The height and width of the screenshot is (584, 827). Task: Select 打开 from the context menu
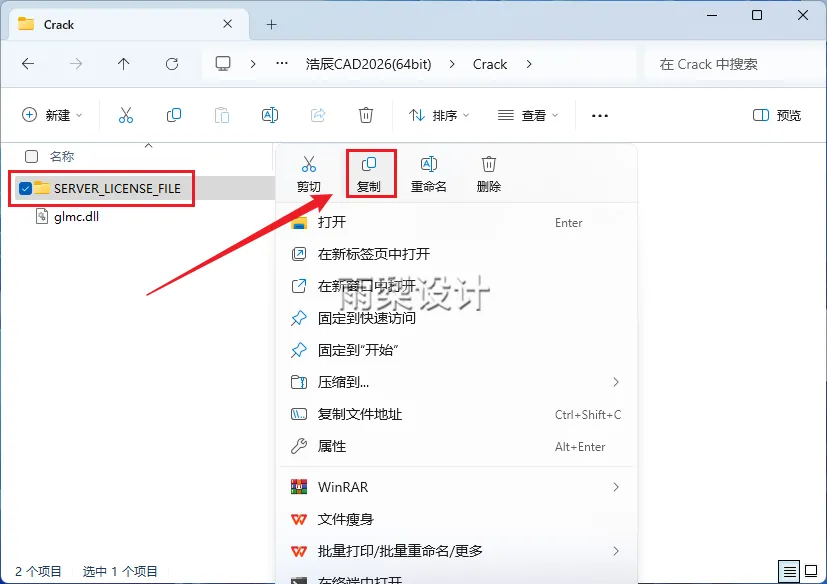click(x=456, y=222)
